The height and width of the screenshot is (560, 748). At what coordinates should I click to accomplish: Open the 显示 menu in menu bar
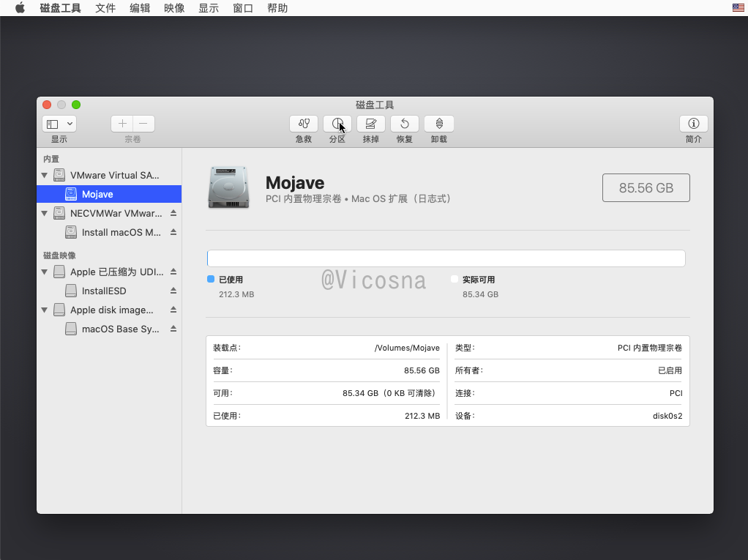coord(209,8)
